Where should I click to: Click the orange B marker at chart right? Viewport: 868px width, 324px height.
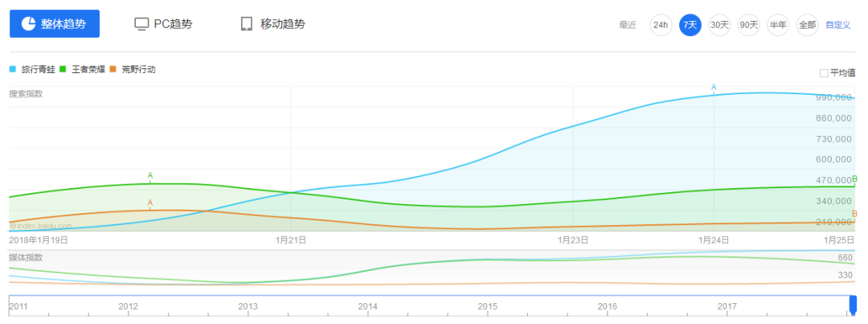point(854,214)
